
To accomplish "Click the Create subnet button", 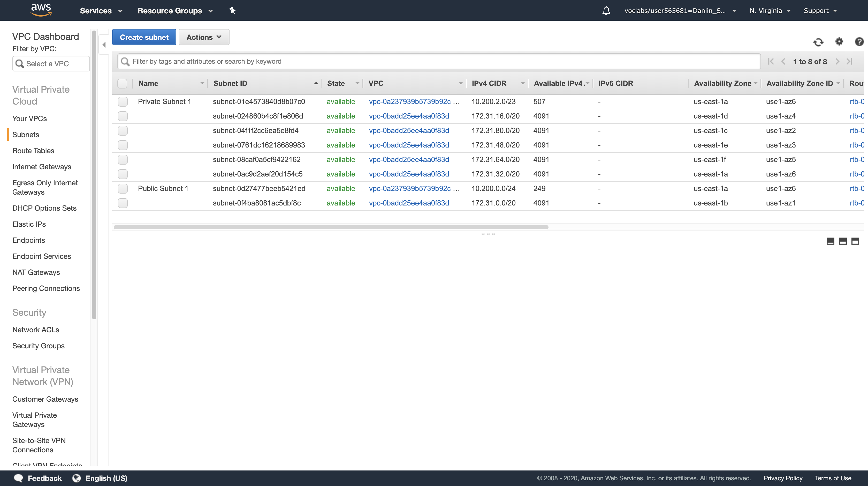I will point(144,37).
